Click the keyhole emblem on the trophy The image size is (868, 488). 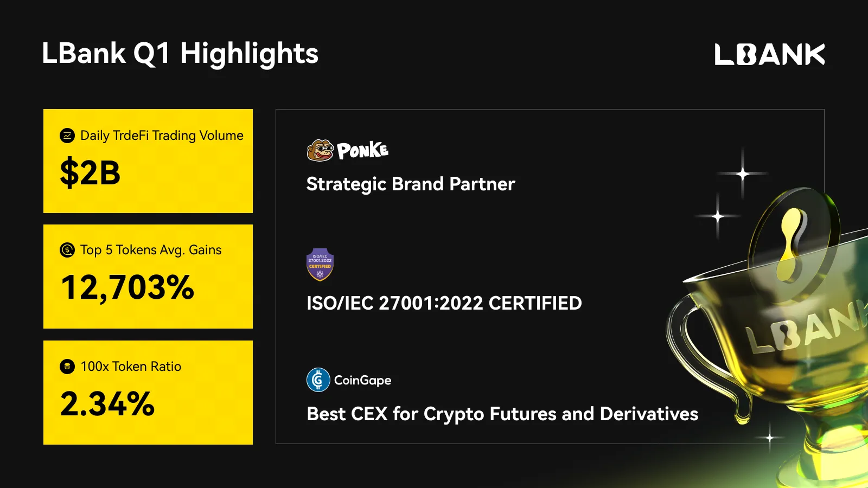pyautogui.click(x=792, y=239)
